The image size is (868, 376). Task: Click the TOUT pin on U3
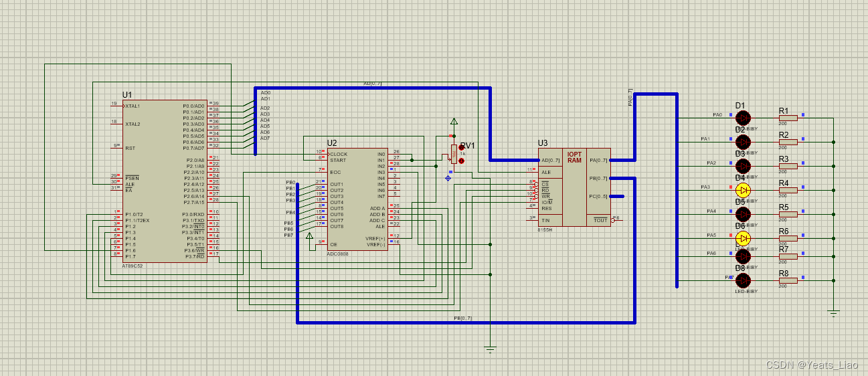(x=600, y=220)
